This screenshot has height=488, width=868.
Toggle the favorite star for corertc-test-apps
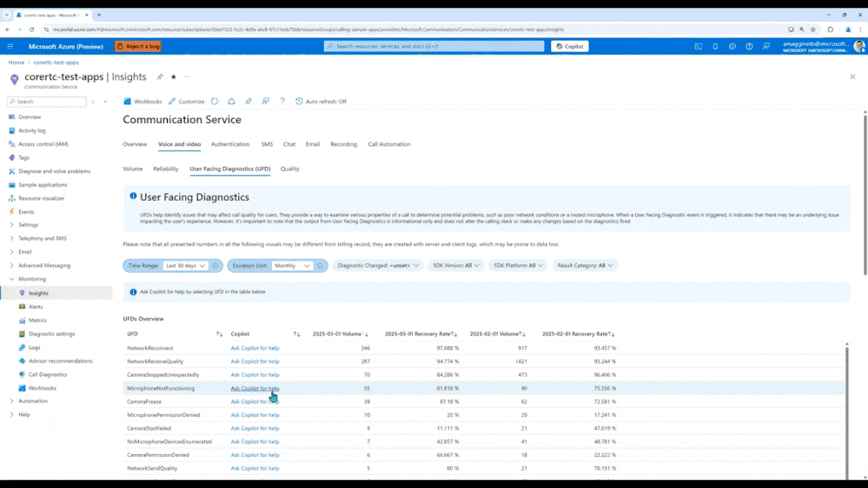click(173, 77)
